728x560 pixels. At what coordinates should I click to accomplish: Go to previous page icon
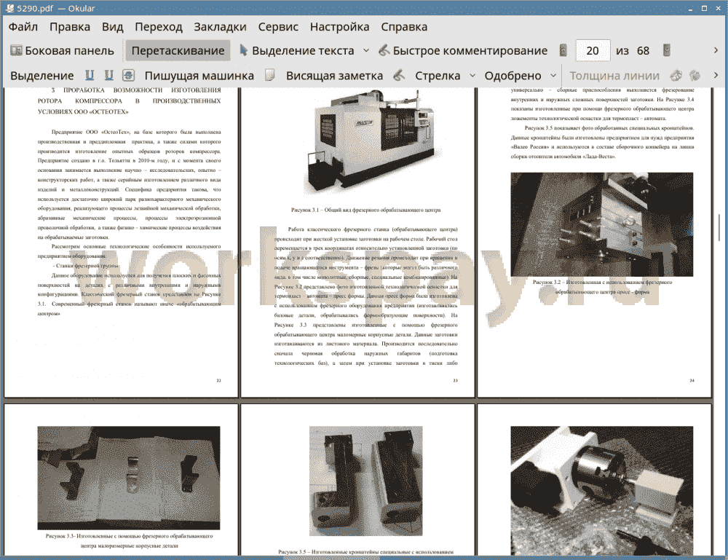[563, 50]
